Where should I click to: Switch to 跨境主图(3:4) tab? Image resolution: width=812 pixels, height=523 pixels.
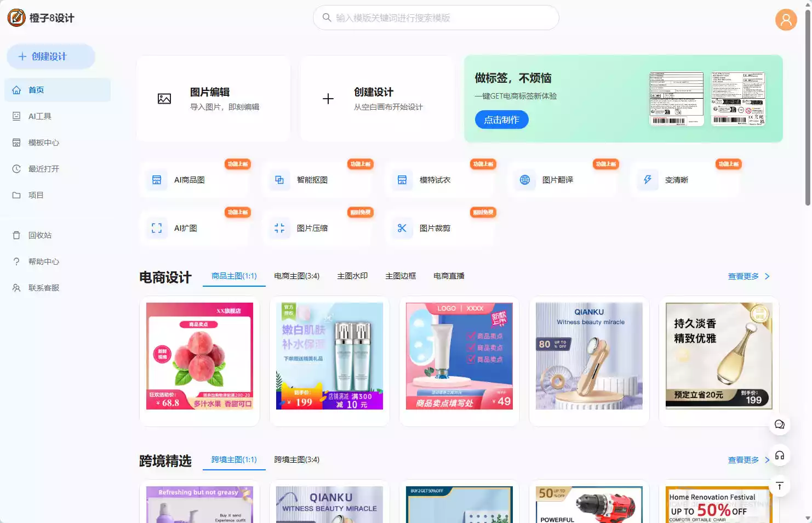(296, 459)
